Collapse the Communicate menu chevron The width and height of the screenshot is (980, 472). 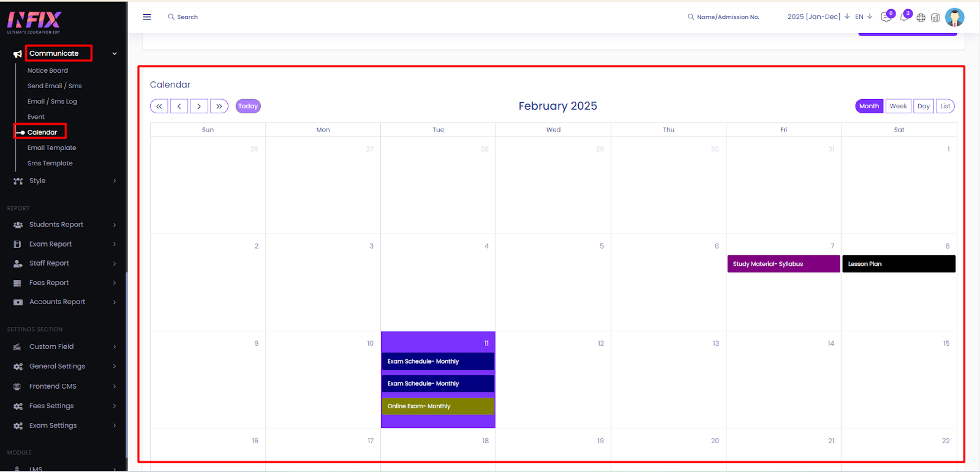[x=115, y=54]
